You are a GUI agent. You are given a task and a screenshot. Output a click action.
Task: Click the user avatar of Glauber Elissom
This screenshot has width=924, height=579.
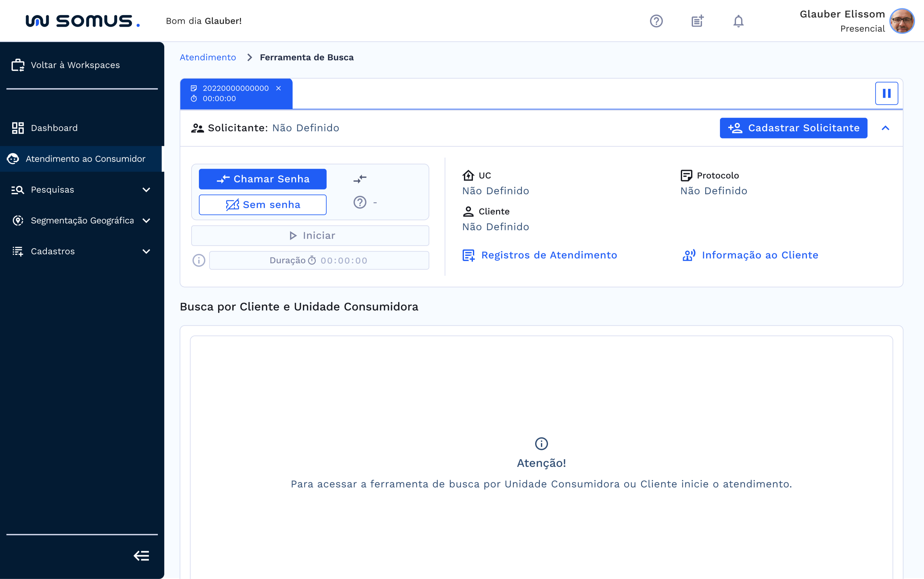pyautogui.click(x=902, y=21)
